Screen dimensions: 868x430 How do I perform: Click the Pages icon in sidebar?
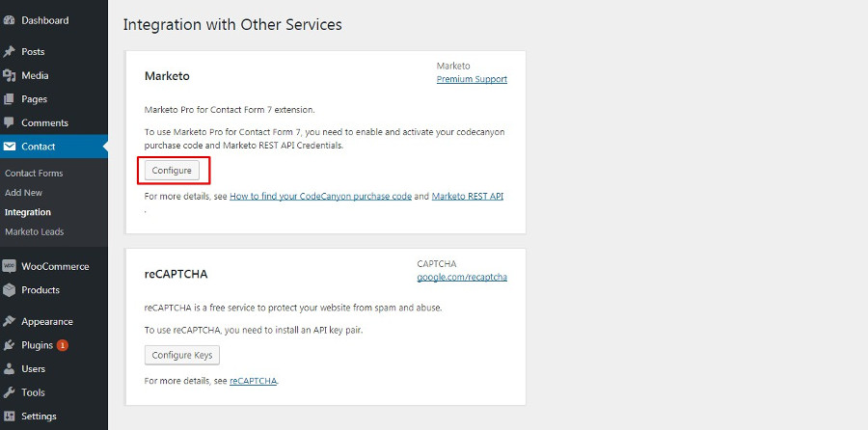10,99
